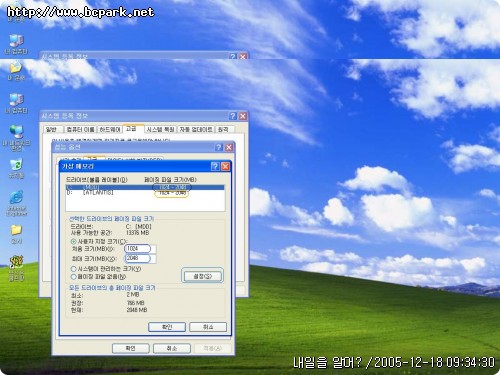Switch to Automatic Updates (자동 업데이트) tab
500x375 pixels.
196,129
